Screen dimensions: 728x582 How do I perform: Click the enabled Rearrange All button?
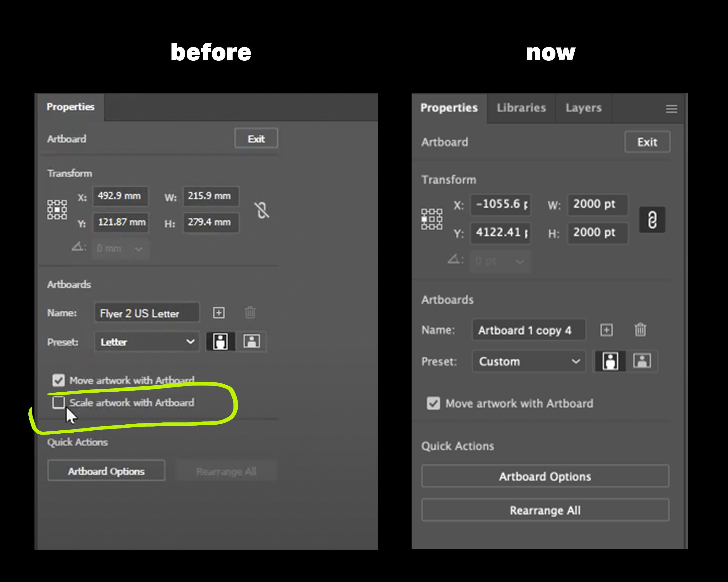point(545,510)
